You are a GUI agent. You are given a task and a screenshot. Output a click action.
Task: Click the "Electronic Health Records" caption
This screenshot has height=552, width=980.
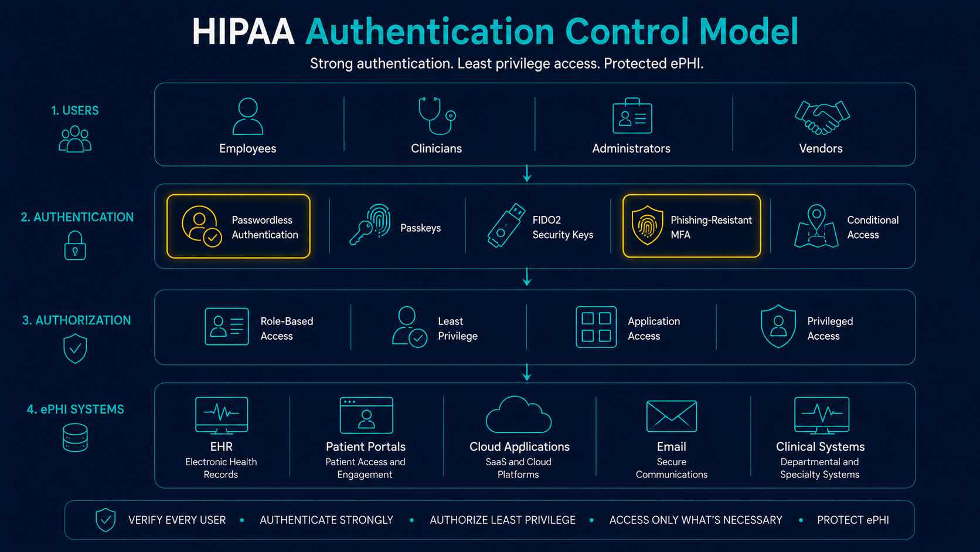[221, 468]
